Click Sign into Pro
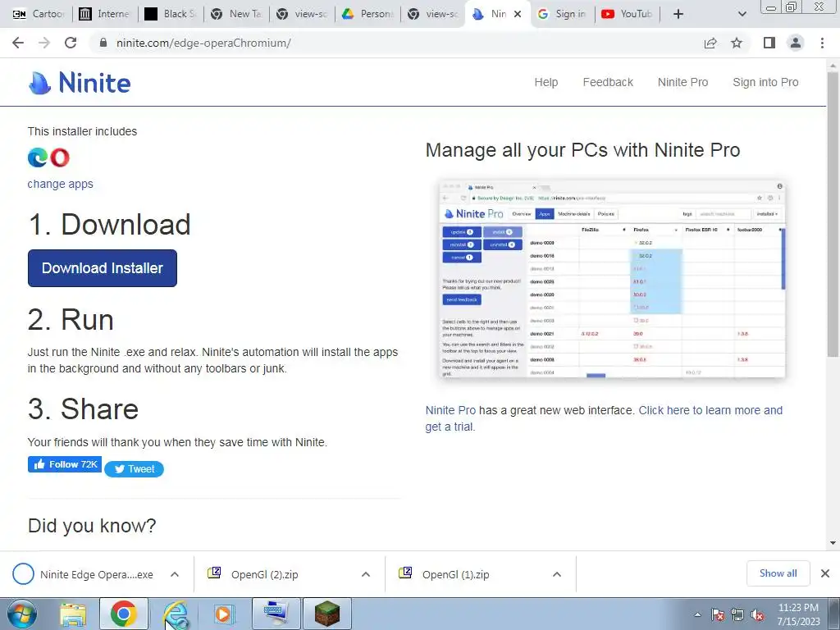The height and width of the screenshot is (630, 840). [765, 83]
